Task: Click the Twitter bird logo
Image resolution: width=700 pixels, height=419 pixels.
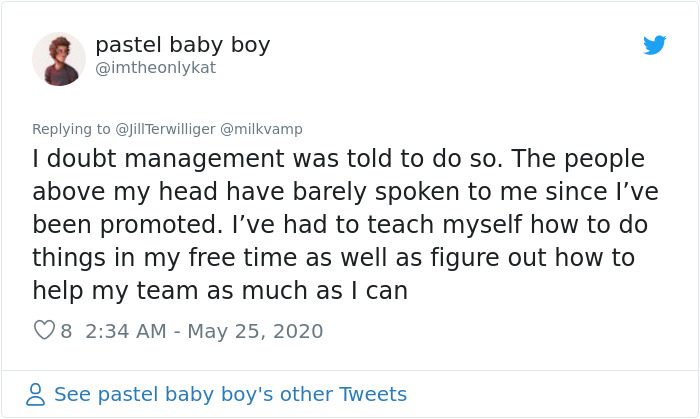Action: click(654, 45)
